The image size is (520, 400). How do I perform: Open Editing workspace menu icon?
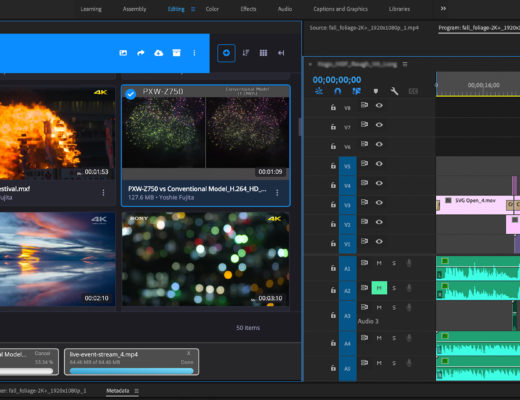tap(193, 9)
